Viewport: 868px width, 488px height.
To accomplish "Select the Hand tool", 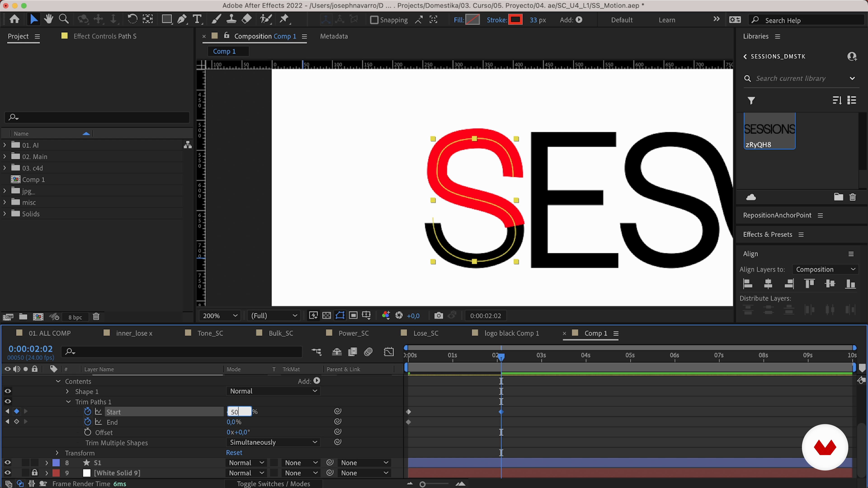I will 49,19.
